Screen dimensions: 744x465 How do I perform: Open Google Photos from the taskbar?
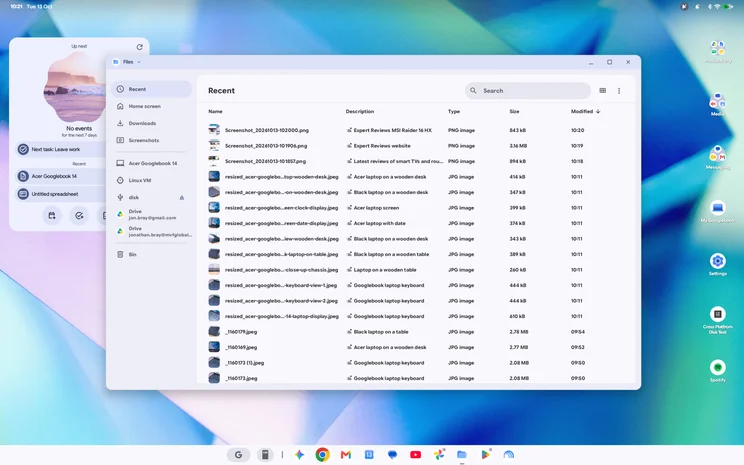click(x=439, y=455)
